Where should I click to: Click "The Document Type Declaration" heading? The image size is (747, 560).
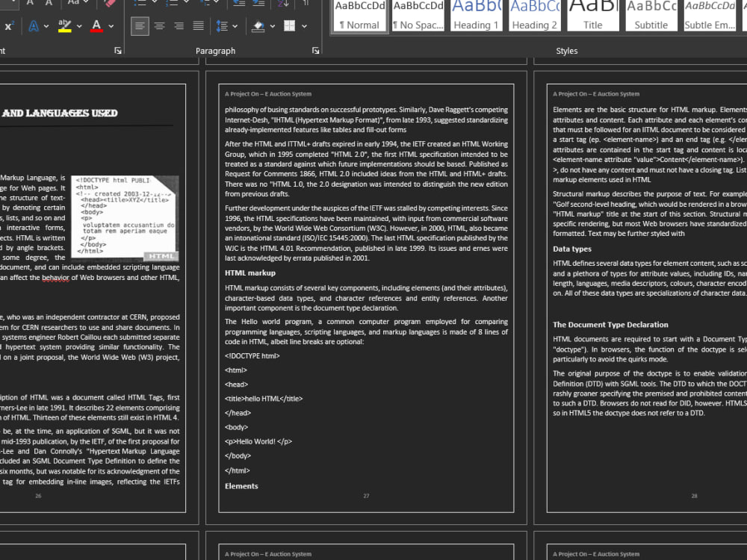pos(610,325)
